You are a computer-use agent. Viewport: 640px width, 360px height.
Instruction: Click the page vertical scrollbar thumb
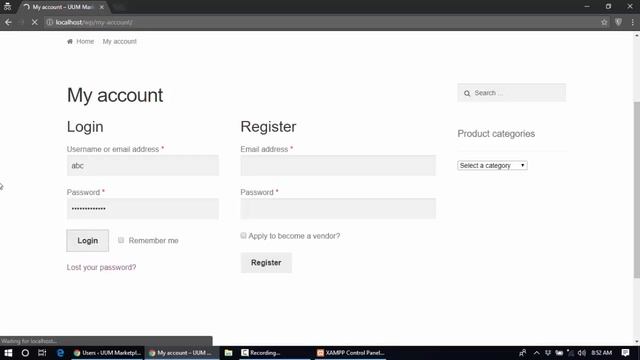[637, 190]
